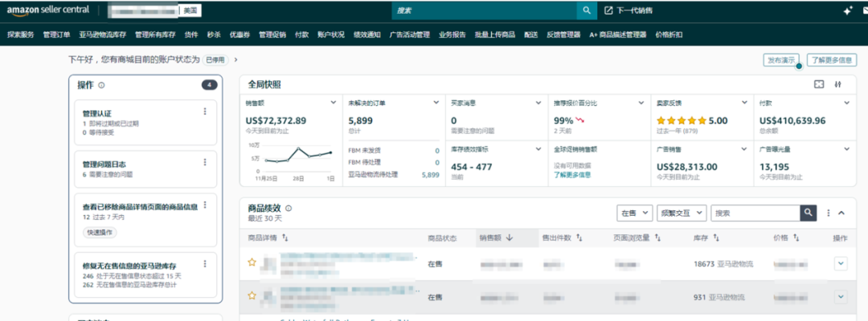Image resolution: width=868 pixels, height=321 pixels.
Task: Collapse the 商品绩效 panel with chevron
Action: coord(841,213)
